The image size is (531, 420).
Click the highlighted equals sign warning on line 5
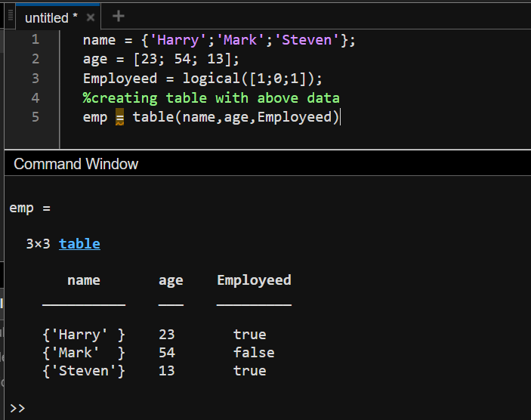pyautogui.click(x=119, y=117)
